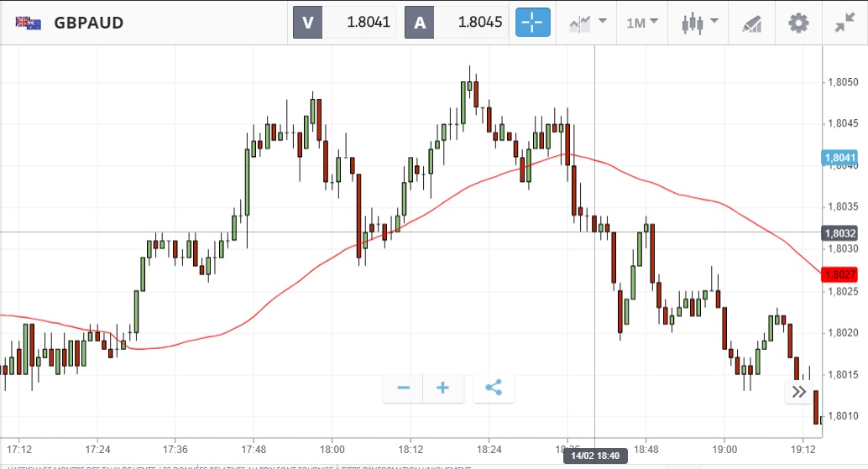The image size is (868, 469).
Task: Select the drawing tools icon
Action: point(751,23)
